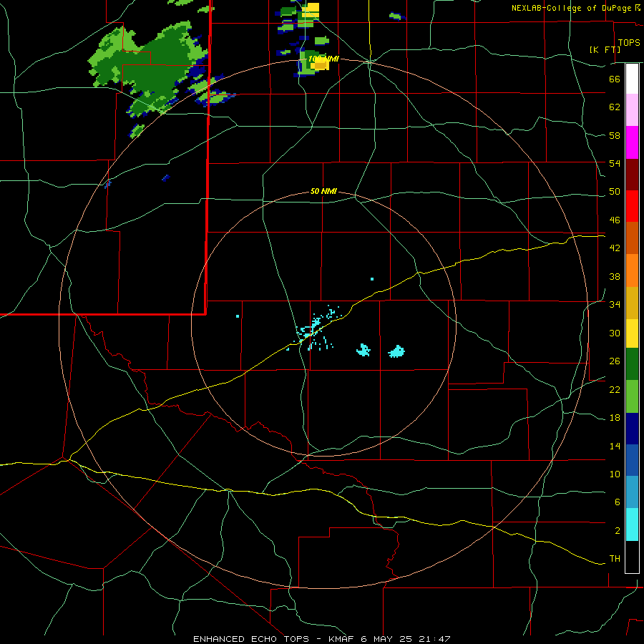Select the 46 legend value

point(615,220)
